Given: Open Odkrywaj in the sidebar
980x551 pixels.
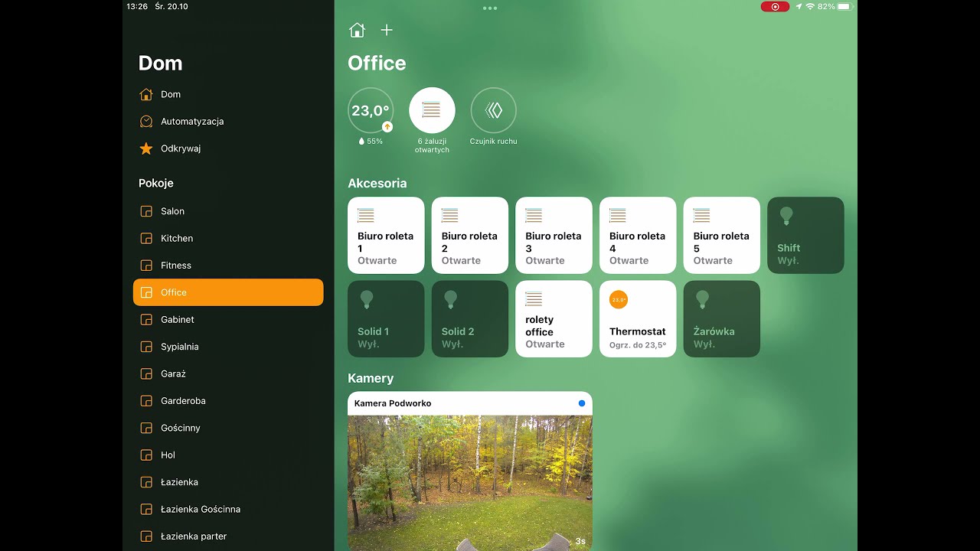Looking at the screenshot, I should coord(228,148).
